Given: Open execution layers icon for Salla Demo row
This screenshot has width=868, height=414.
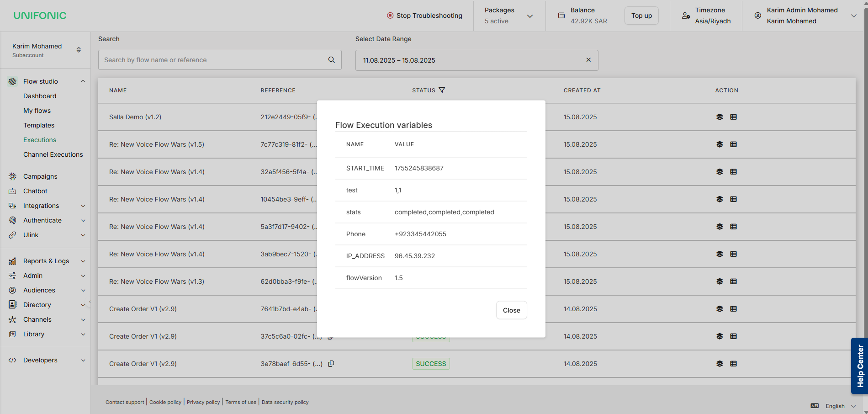Looking at the screenshot, I should point(720,117).
